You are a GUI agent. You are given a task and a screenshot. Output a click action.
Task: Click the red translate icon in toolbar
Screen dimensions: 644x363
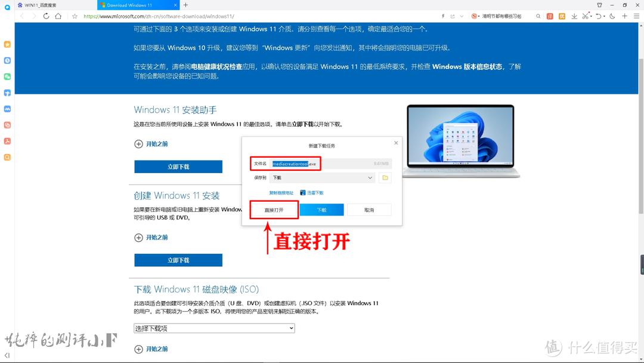point(550,16)
